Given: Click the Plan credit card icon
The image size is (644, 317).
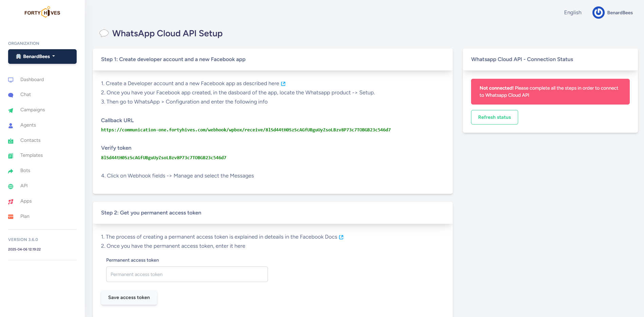Looking at the screenshot, I should coord(11,217).
